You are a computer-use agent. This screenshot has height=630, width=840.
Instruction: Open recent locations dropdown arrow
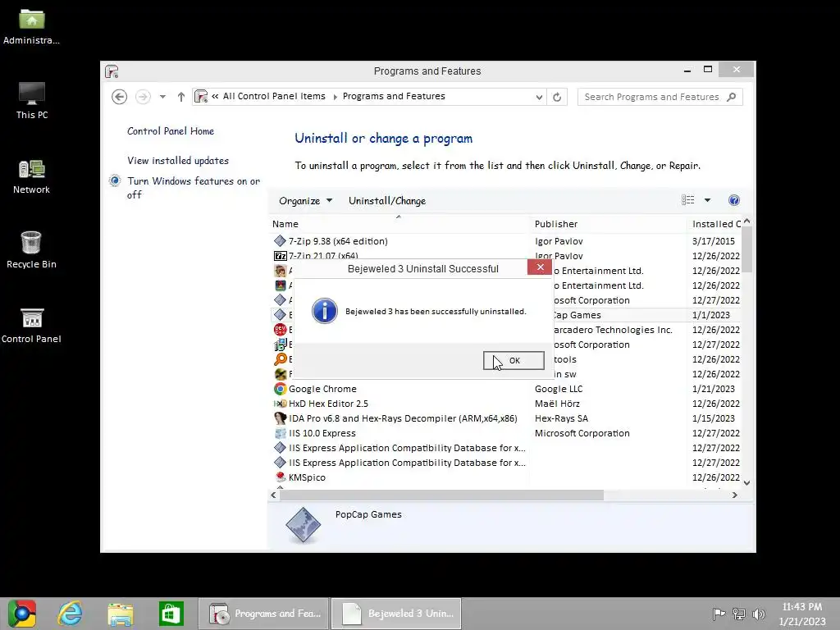click(x=162, y=97)
